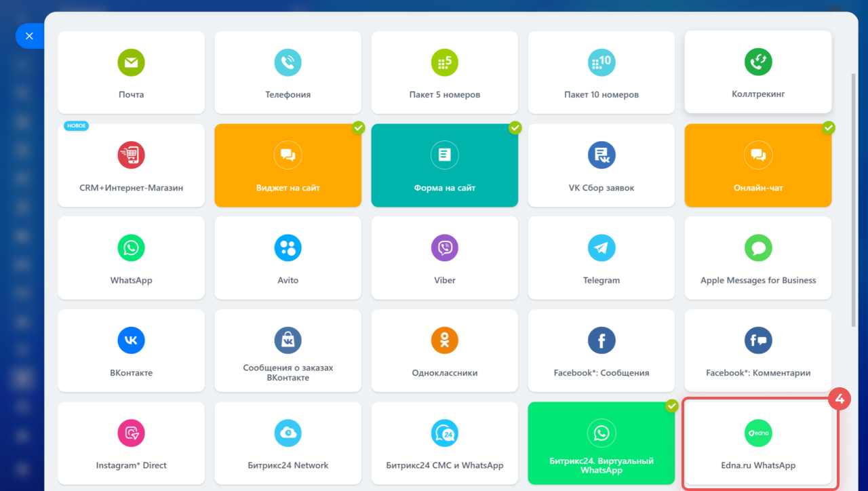Click the Одноклассники label text
Screen dimensions: 868x491
click(x=445, y=373)
